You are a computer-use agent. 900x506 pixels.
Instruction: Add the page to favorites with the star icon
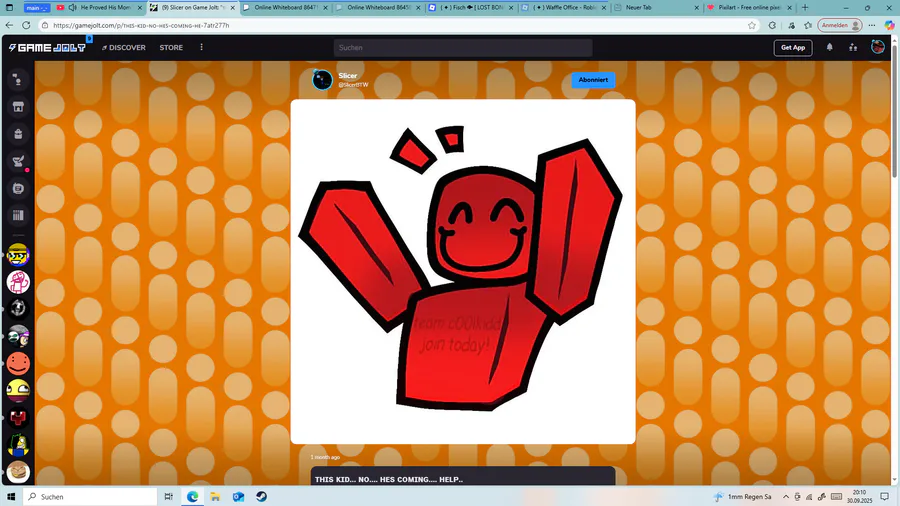pos(752,25)
